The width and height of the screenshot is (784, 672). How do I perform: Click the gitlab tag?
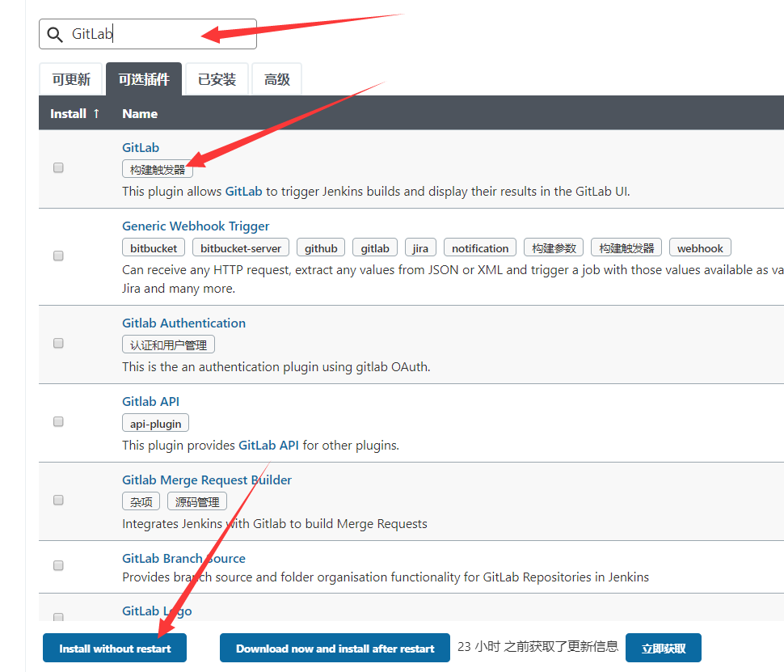[x=375, y=247]
